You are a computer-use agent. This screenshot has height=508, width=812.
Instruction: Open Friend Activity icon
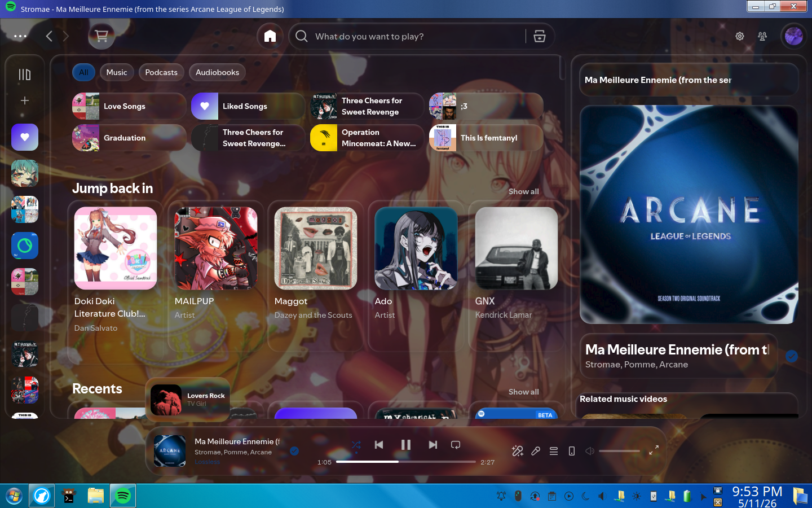tap(762, 36)
